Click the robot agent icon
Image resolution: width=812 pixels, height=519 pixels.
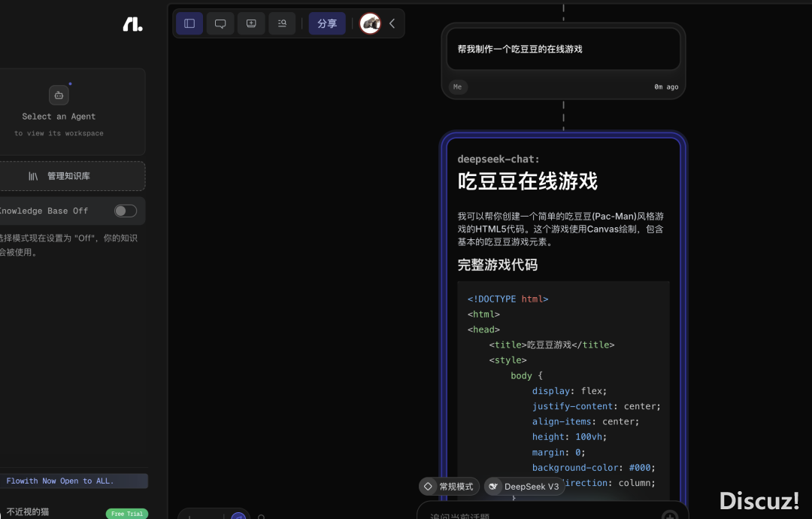click(x=59, y=95)
